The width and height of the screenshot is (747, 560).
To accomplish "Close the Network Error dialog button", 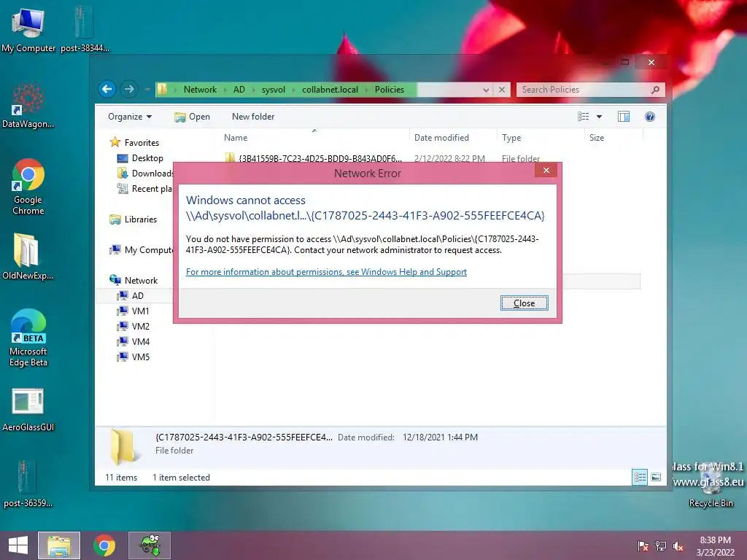I will pyautogui.click(x=524, y=303).
